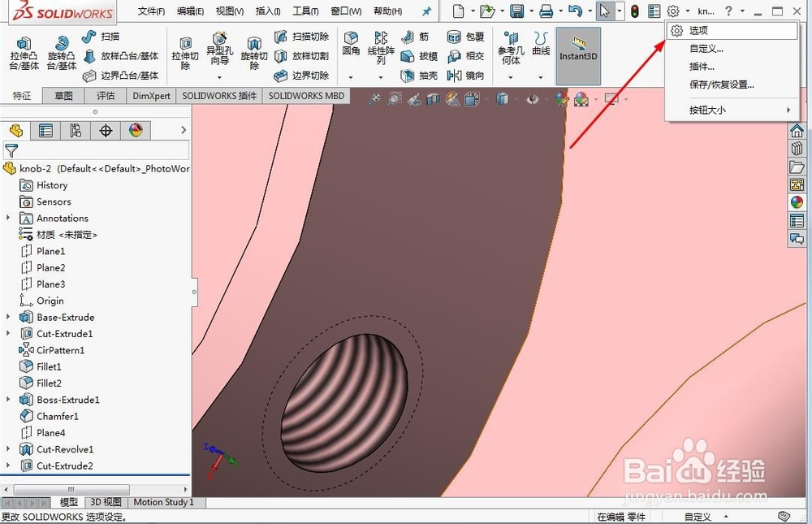Click the section view icon in heads-up toolbar
The width and height of the screenshot is (812, 524).
click(434, 99)
